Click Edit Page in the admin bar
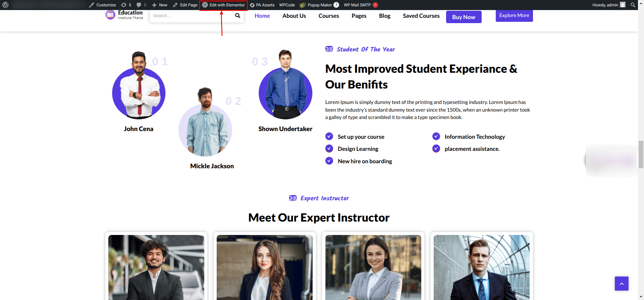Viewport: 644px width, 300px height. pyautogui.click(x=185, y=5)
